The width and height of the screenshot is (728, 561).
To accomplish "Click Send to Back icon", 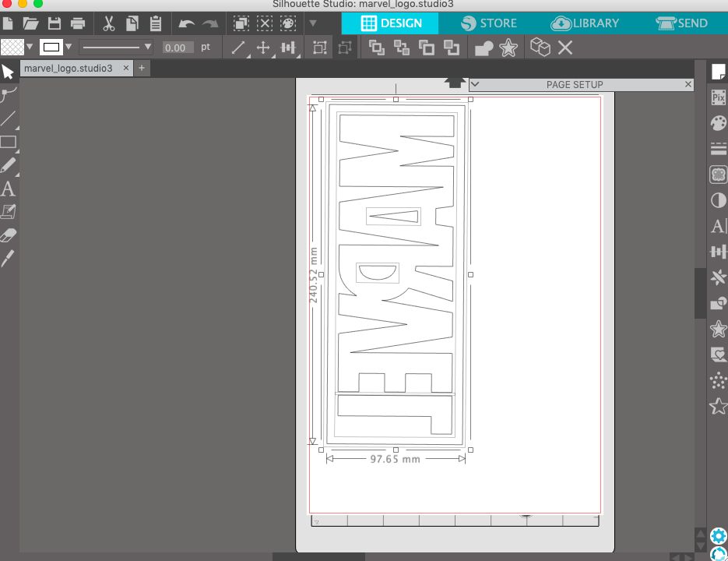I will [402, 48].
